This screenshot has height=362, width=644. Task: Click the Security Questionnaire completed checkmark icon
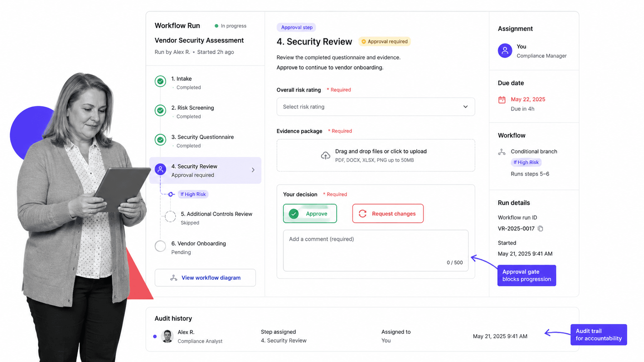[160, 140]
